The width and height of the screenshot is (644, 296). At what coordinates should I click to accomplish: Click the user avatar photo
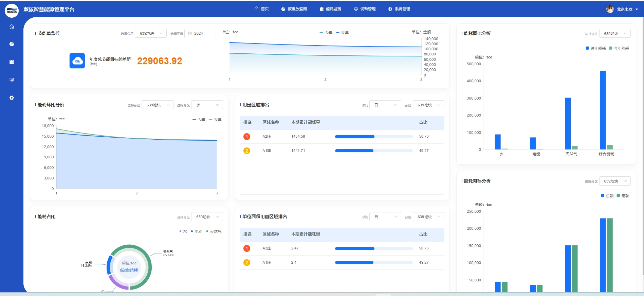click(x=610, y=9)
